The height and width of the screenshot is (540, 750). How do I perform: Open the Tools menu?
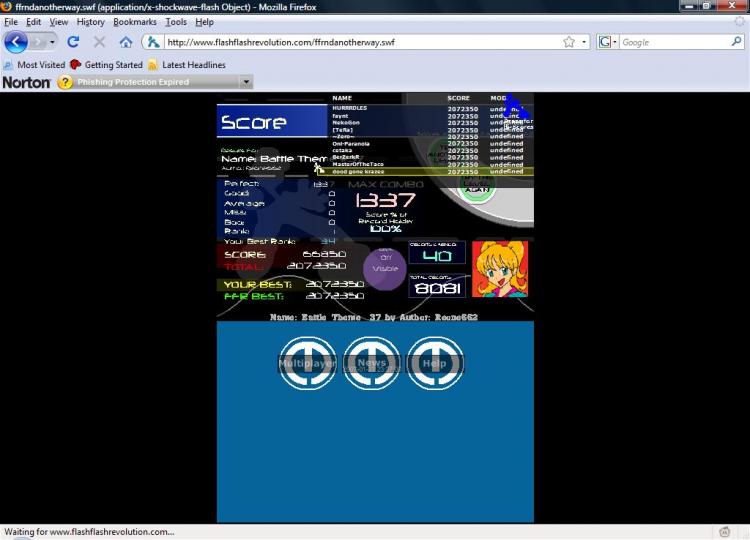pyautogui.click(x=176, y=21)
